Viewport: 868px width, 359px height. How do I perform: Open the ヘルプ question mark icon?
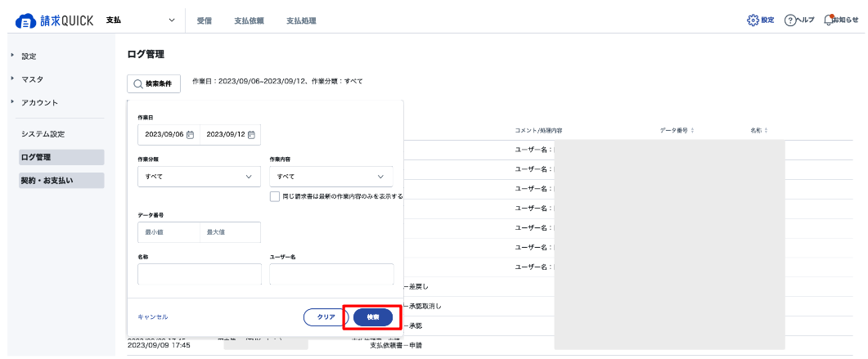[790, 20]
